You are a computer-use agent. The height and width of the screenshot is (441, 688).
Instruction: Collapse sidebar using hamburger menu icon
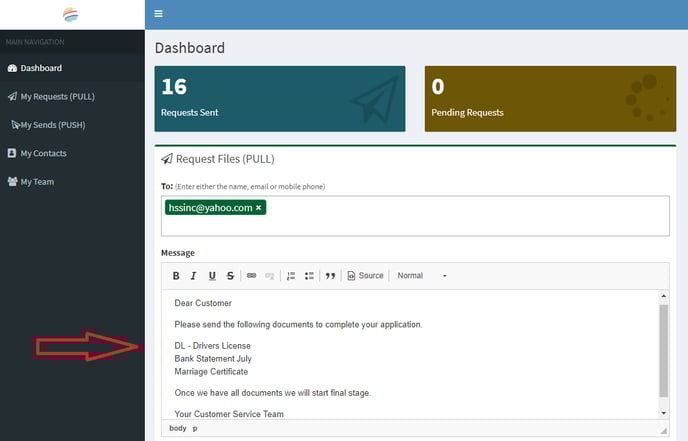(158, 14)
